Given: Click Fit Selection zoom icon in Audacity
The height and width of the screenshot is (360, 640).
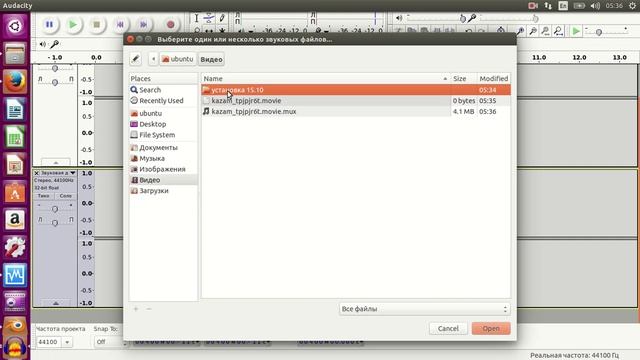Looking at the screenshot, I should point(546,31).
